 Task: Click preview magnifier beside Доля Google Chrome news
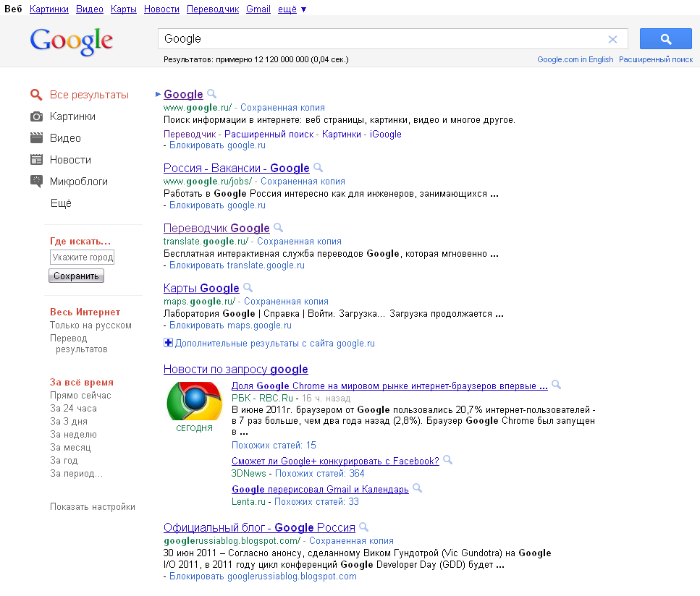pyautogui.click(x=556, y=385)
